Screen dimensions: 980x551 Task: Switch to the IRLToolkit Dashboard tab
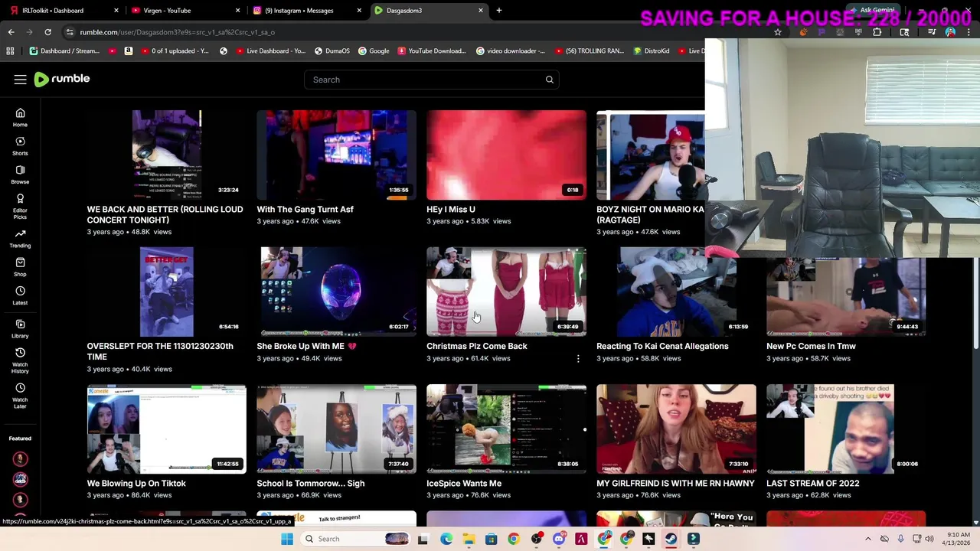point(63,11)
